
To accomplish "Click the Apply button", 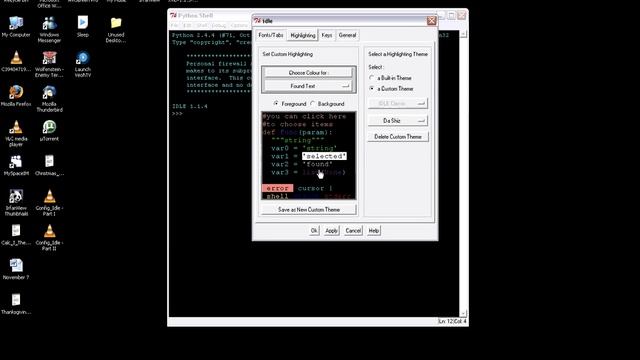I will (x=331, y=231).
